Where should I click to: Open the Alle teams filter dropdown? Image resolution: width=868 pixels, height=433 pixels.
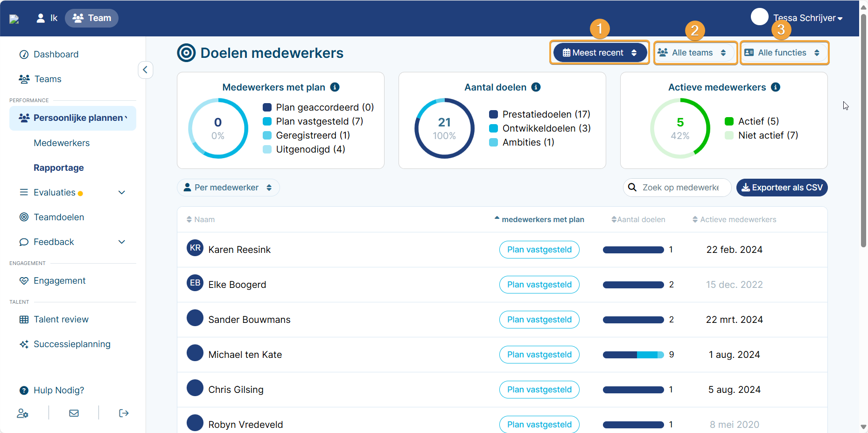[x=695, y=53]
